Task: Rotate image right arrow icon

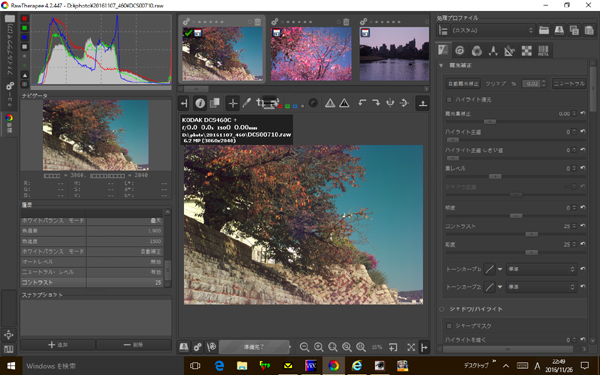Action: tap(376, 103)
